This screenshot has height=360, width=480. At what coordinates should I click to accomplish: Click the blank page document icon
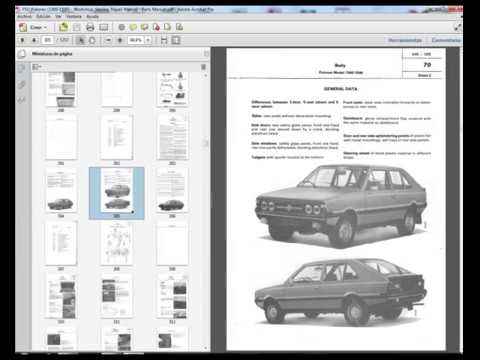[x=167, y=27]
